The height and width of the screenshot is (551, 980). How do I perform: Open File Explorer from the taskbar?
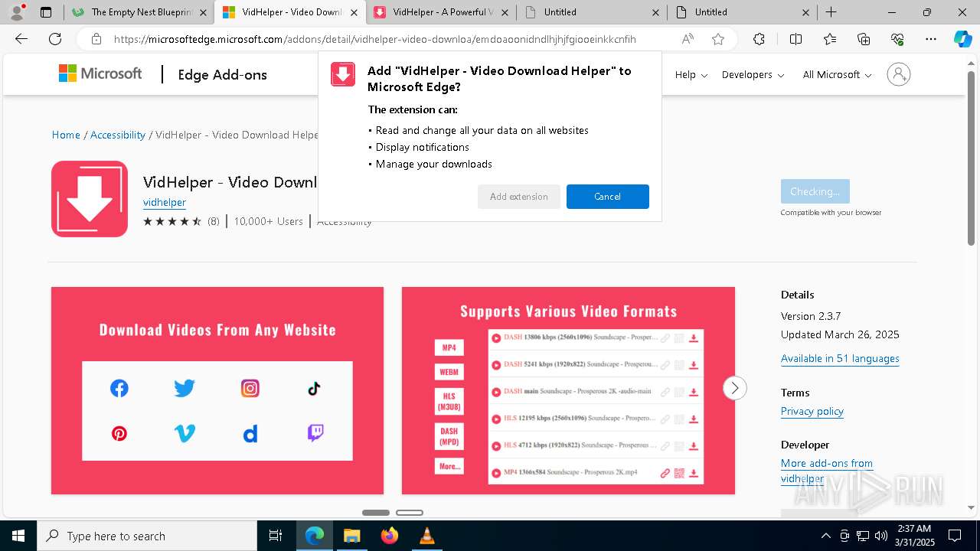pos(351,536)
